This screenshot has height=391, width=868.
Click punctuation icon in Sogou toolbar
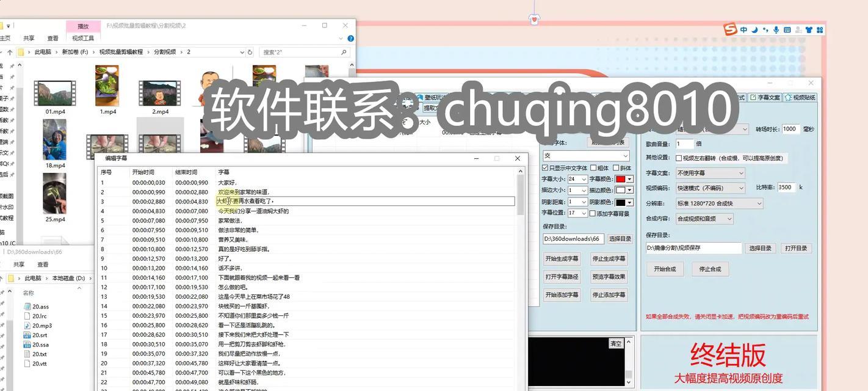[765, 29]
